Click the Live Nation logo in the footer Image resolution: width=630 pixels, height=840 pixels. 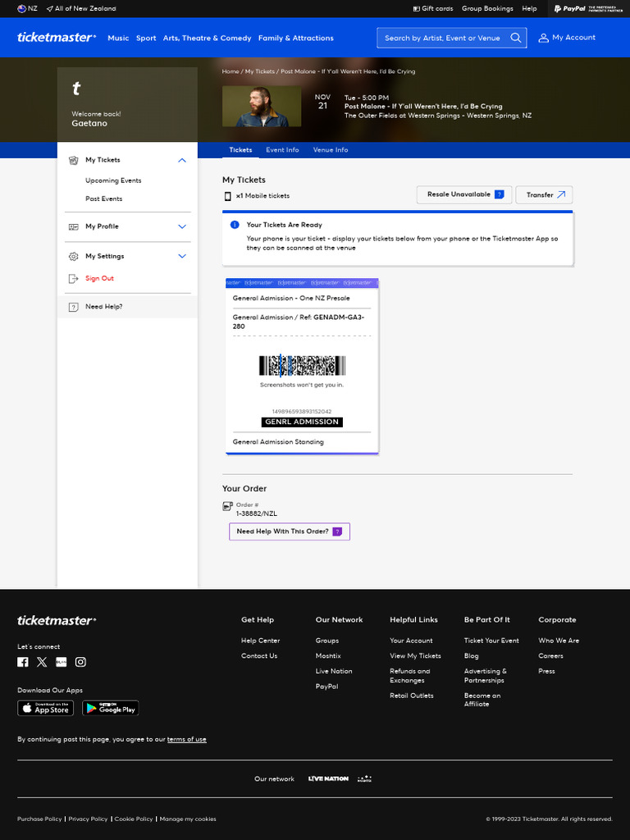pyautogui.click(x=328, y=779)
